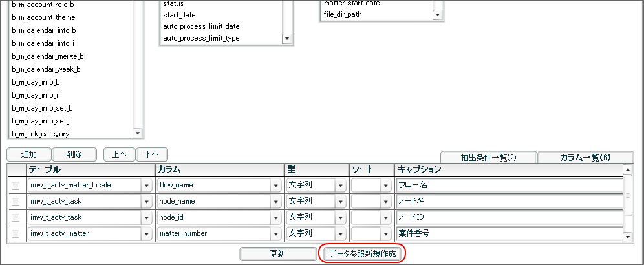Move row up with 上へ button
Screen dimensions: 644x265
click(119, 154)
